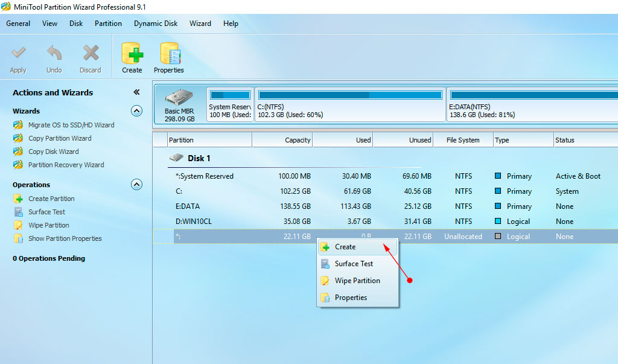Open the Dynamic Disk menu

coord(156,24)
